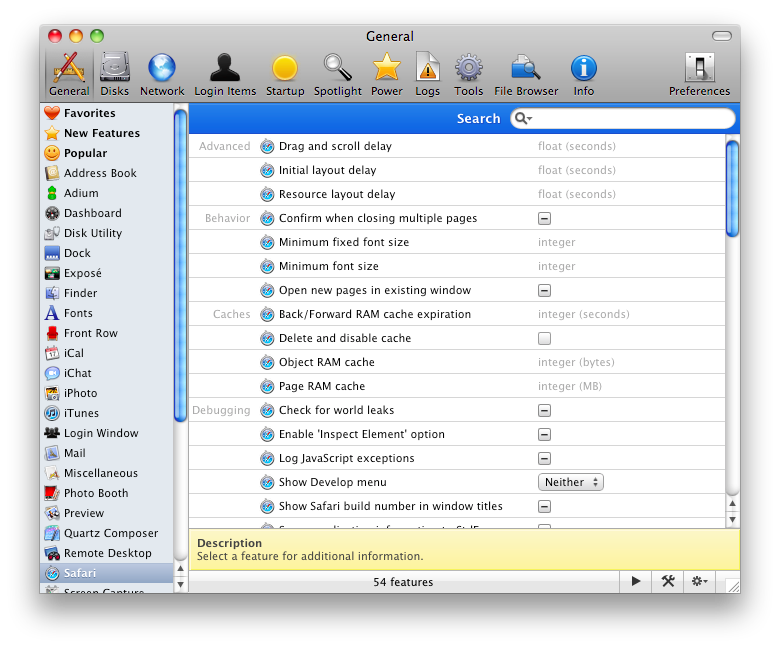780x648 pixels.
Task: Edit Minimum font size integer value
Action: pyautogui.click(x=556, y=266)
